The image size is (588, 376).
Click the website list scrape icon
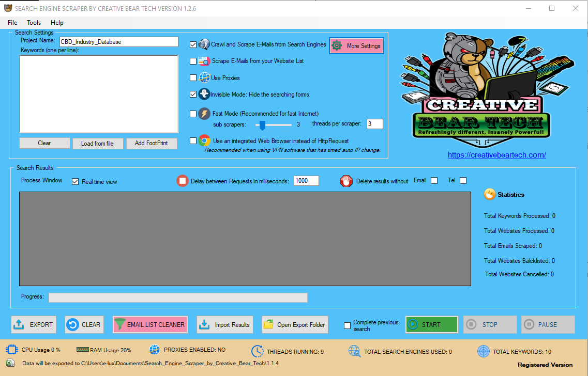204,61
